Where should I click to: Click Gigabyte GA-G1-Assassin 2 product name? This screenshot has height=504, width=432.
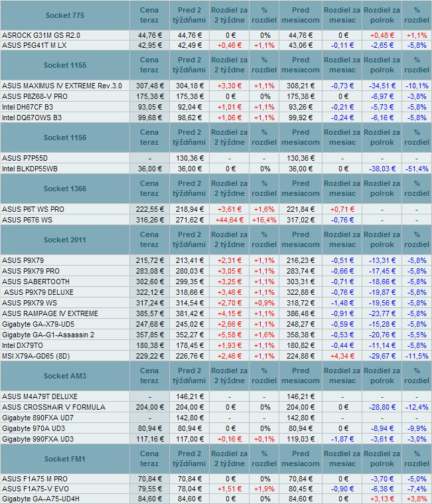48,335
